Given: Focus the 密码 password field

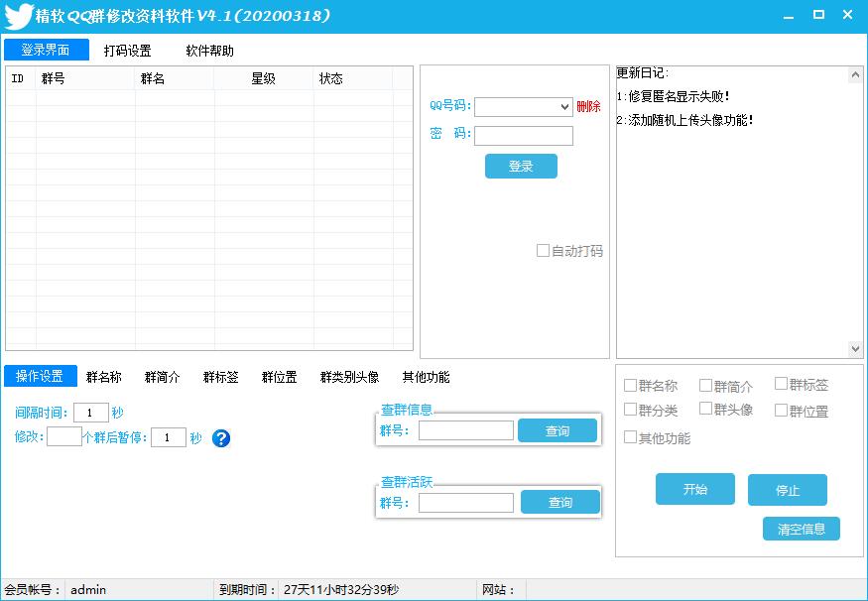Looking at the screenshot, I should [524, 136].
